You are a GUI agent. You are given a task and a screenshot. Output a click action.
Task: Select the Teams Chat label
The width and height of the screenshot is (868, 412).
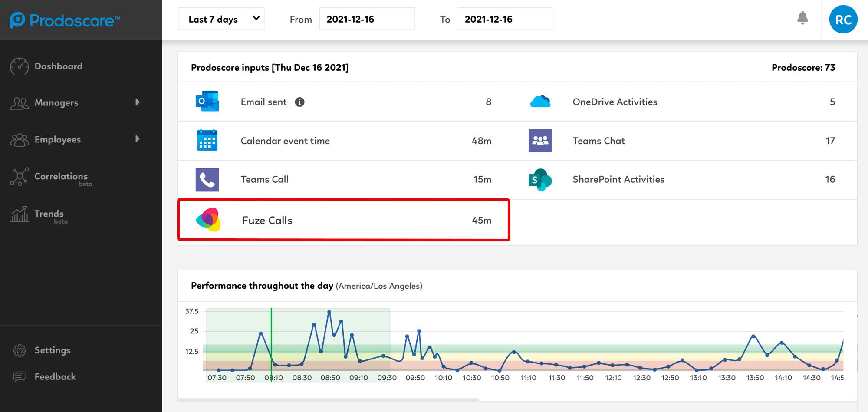598,141
